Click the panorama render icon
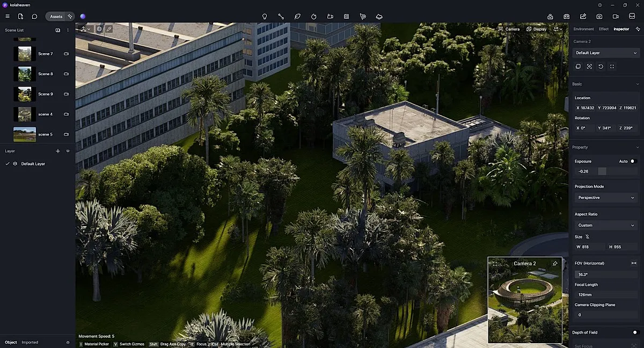 pyautogui.click(x=632, y=17)
